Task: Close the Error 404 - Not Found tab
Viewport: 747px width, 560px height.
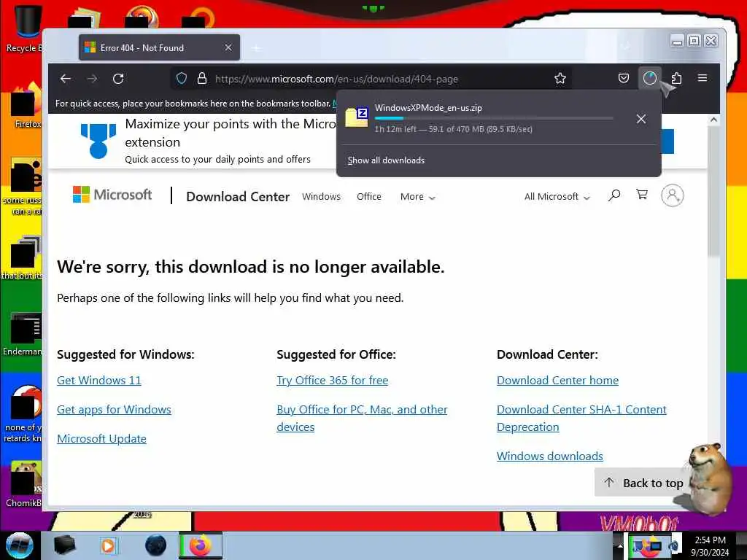Action: 228,47
